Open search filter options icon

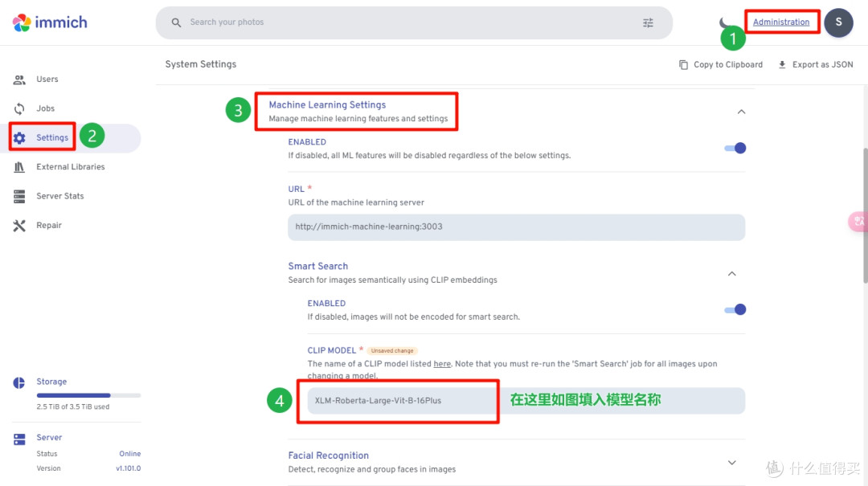[648, 22]
